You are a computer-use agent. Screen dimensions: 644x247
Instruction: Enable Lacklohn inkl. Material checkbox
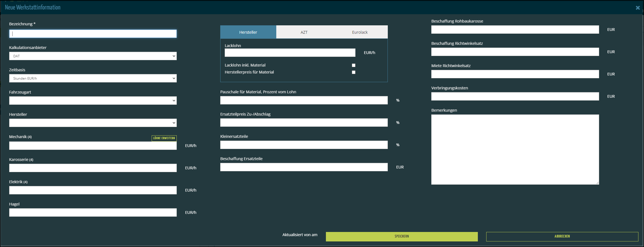pos(354,65)
